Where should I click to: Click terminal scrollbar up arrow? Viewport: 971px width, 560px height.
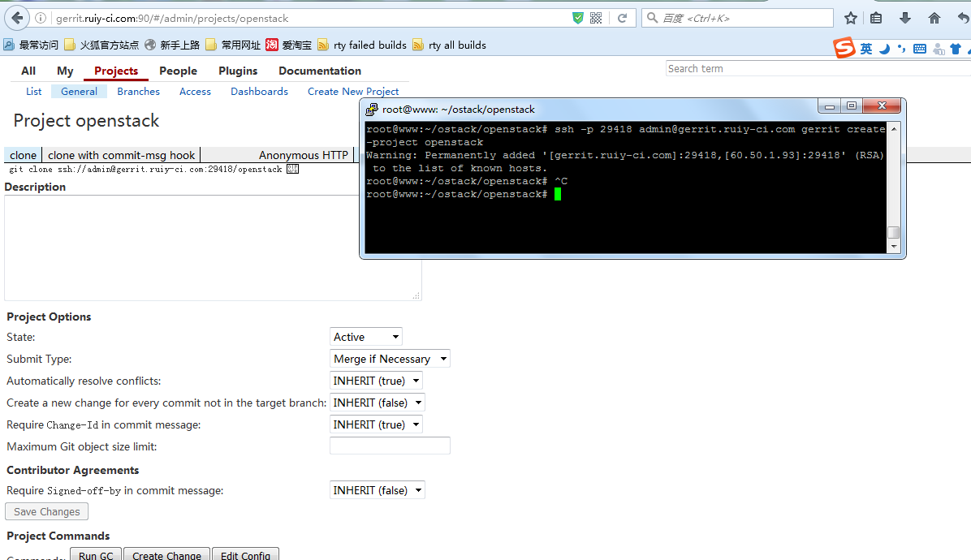pyautogui.click(x=894, y=129)
